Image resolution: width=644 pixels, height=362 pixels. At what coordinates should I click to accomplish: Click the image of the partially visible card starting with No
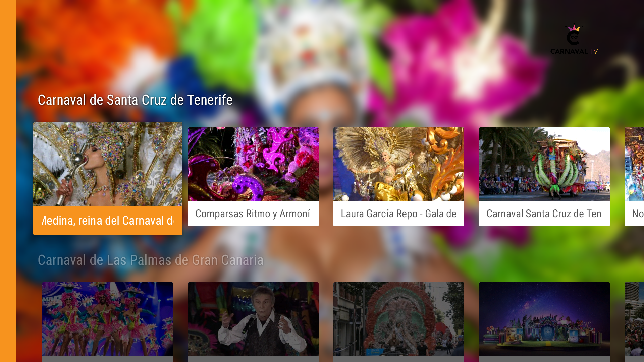click(x=634, y=164)
